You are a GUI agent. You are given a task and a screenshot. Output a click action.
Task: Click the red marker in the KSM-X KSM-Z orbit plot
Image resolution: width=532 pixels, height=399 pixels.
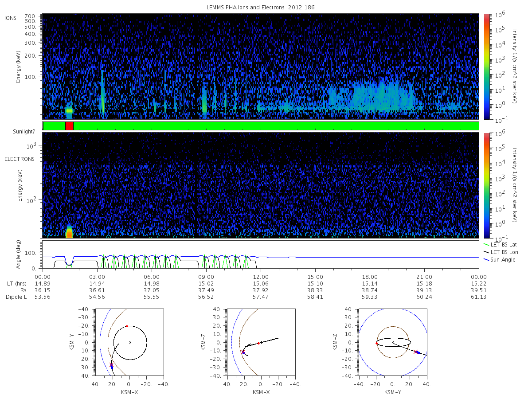point(258,343)
